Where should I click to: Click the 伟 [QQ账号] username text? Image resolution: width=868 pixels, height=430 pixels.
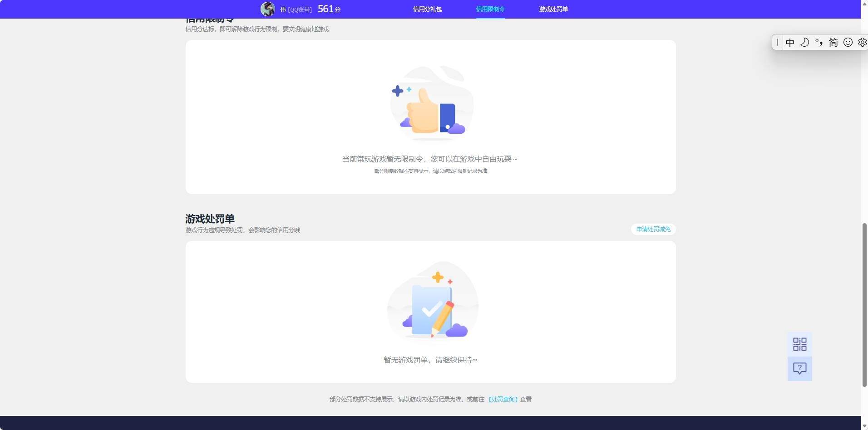click(x=296, y=10)
